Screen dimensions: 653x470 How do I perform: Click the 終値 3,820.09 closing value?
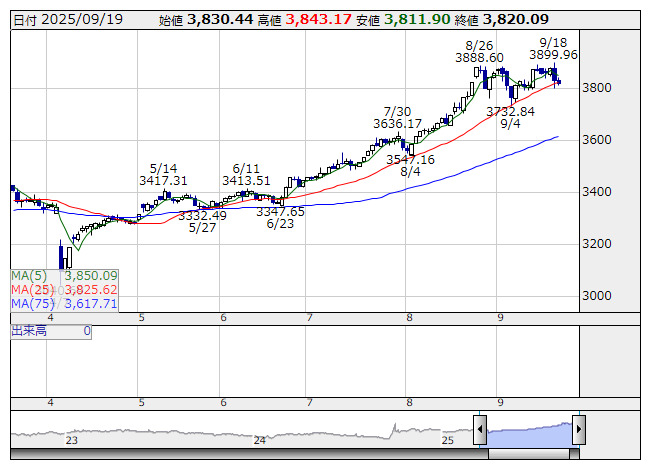[502, 20]
